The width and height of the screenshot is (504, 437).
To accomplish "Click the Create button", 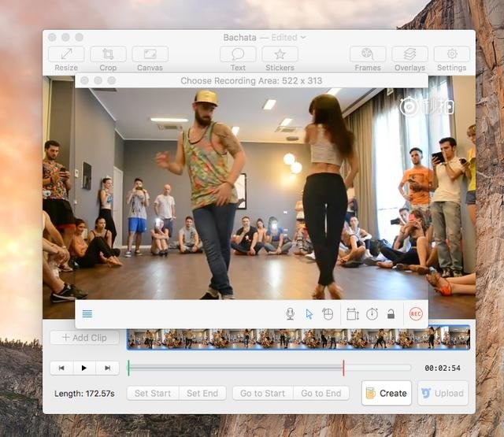I will [387, 393].
